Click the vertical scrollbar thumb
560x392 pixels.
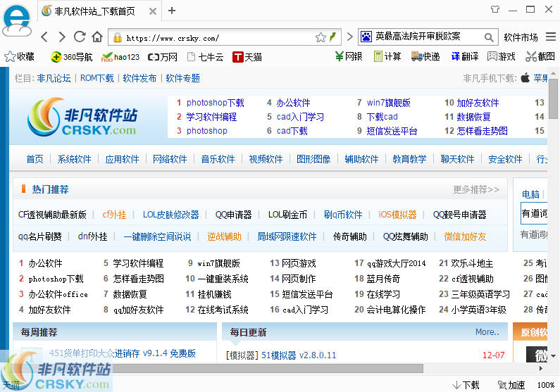553,99
